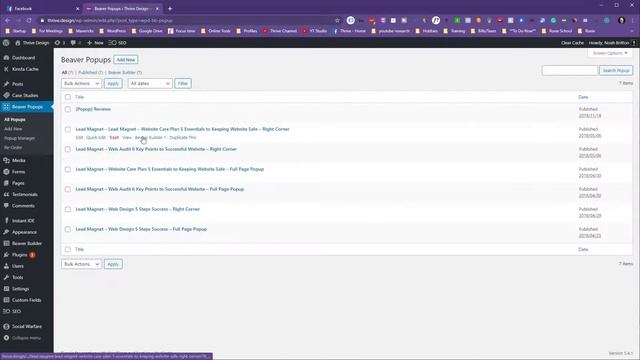Open Beaver Builder in the sidebar
This screenshot has width=640, height=360.
[x=27, y=243]
